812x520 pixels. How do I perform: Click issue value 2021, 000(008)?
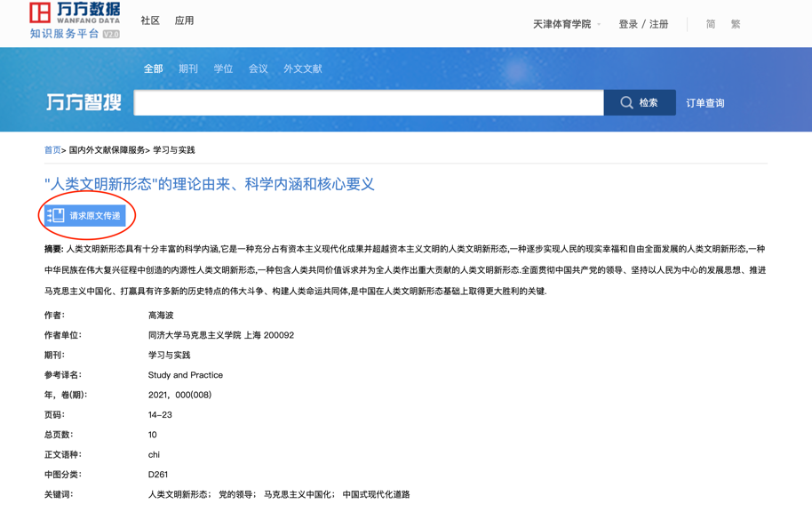(x=179, y=396)
